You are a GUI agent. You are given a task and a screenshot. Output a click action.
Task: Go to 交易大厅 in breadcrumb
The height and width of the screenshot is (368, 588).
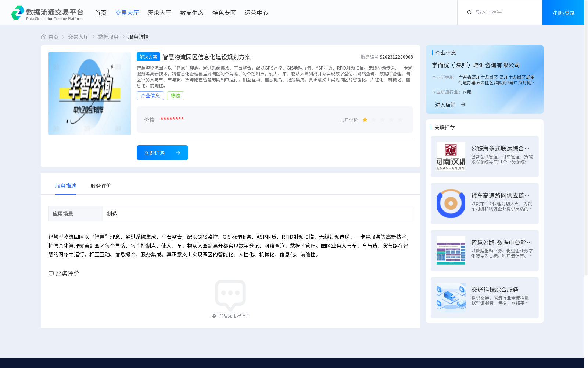[x=78, y=37]
